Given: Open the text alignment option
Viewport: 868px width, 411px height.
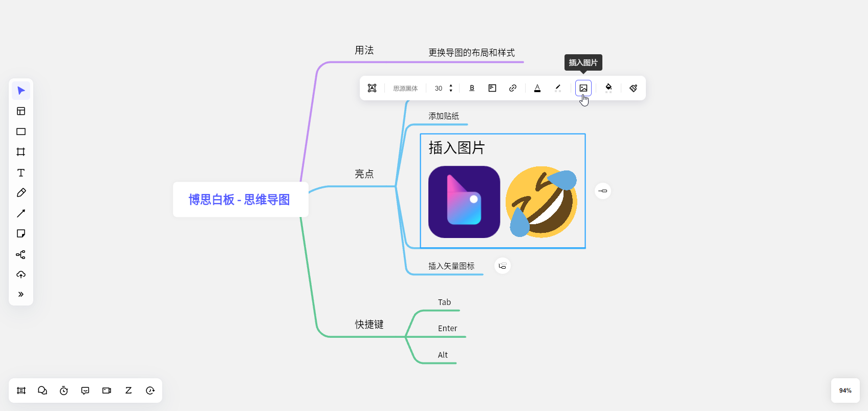Looking at the screenshot, I should (492, 88).
